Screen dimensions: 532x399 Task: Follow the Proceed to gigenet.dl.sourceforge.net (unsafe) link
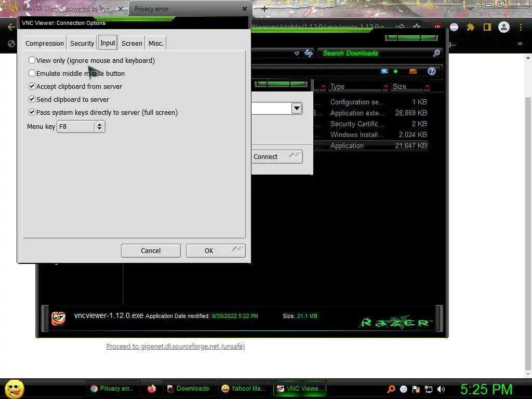tap(176, 346)
